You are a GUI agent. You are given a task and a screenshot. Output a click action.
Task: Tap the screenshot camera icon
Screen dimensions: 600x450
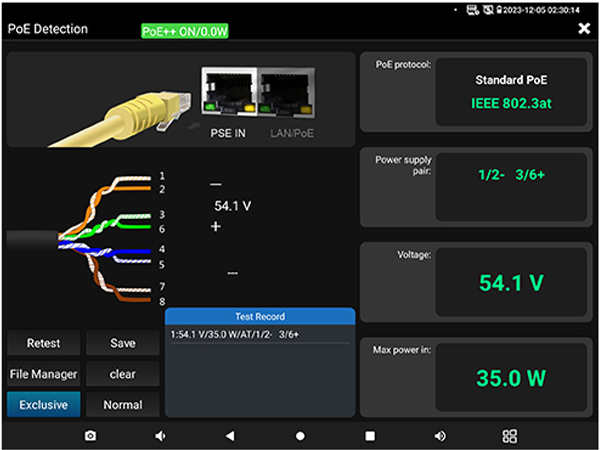[x=90, y=435]
